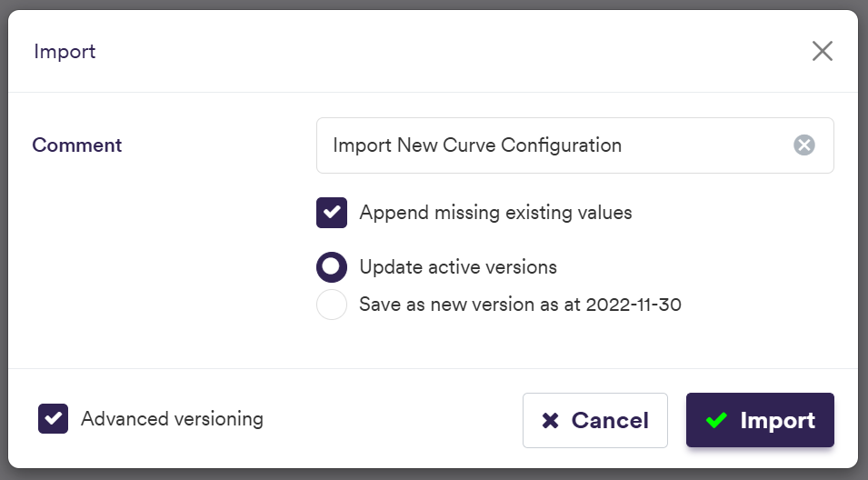Click the word "Cancel" on the Cancel button
This screenshot has width=868, height=480.
pos(610,420)
